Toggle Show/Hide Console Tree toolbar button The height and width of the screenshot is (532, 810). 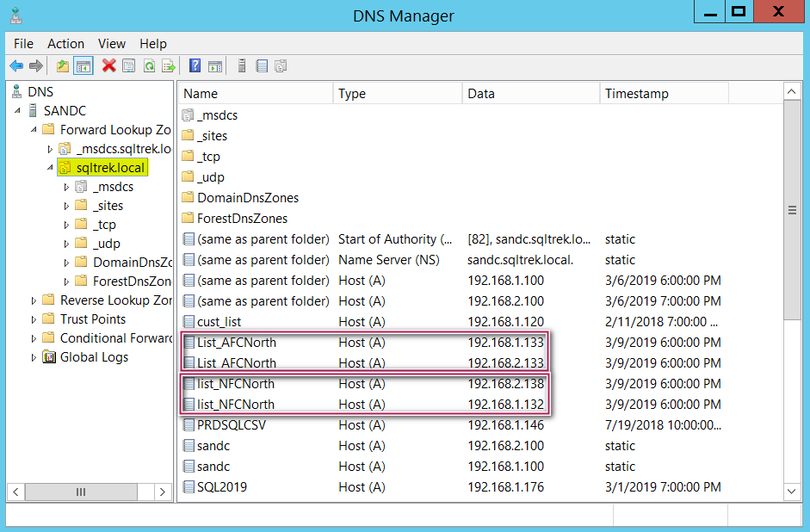[83, 65]
